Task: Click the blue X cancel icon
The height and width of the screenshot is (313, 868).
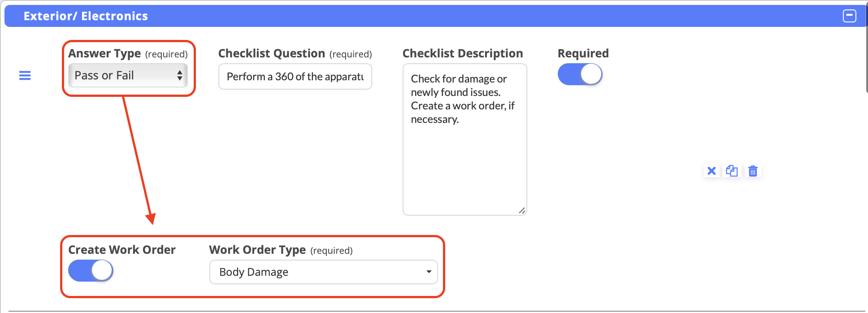Action: tap(711, 171)
